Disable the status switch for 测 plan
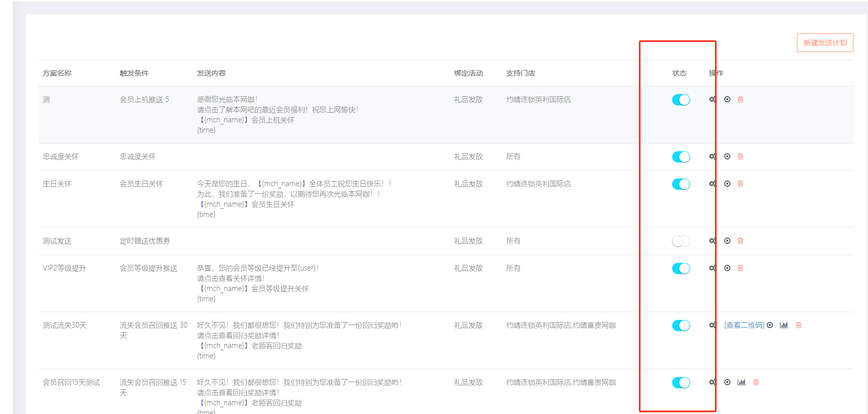Screen dimensions: 868x414 [x=681, y=100]
